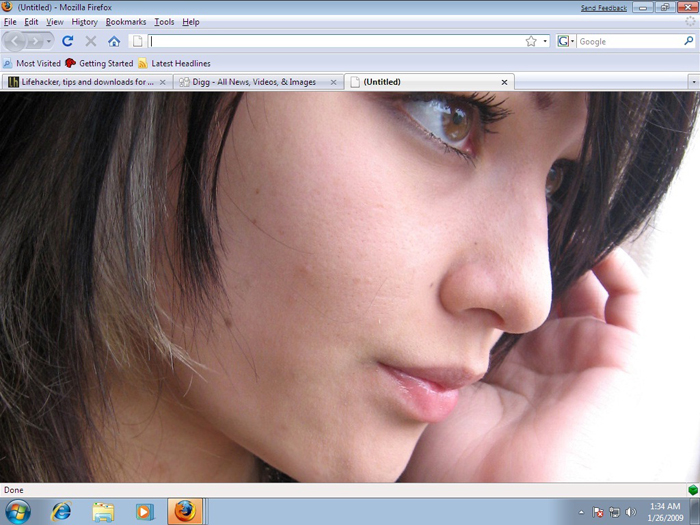Bookmark this page with the star icon
This screenshot has width=700, height=525.
(531, 42)
